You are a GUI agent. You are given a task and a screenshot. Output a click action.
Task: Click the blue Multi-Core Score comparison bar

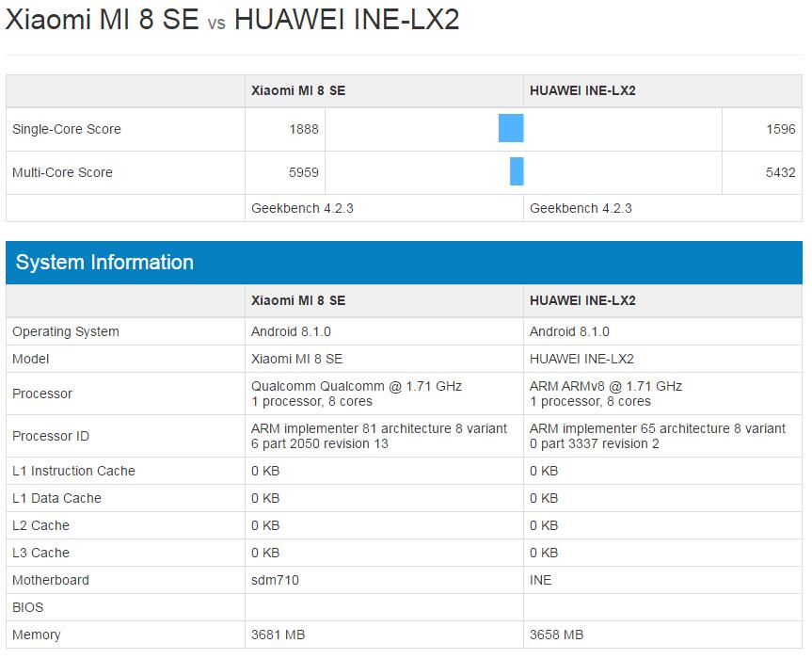tap(517, 171)
